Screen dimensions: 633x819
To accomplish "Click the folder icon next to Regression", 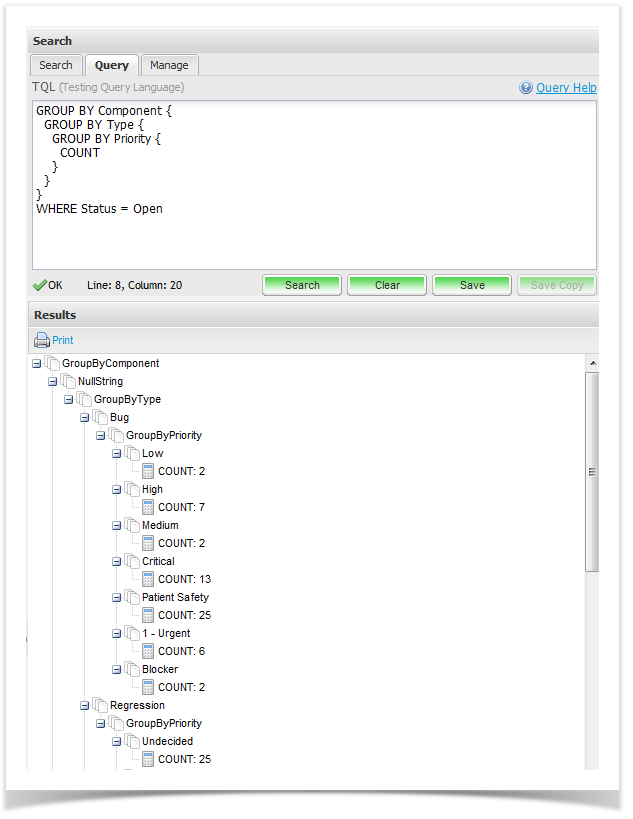I will tap(100, 705).
